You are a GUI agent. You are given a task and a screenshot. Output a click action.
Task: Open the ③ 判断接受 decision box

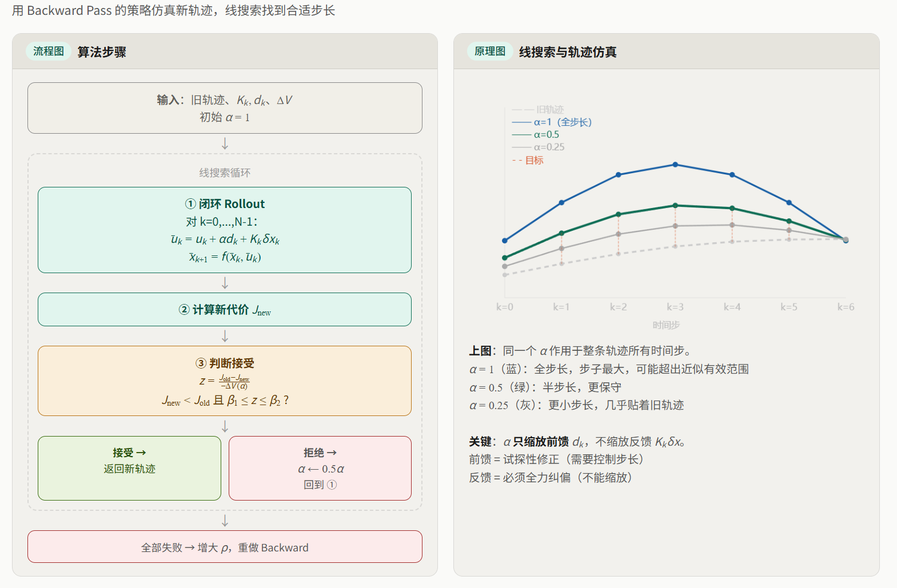tap(225, 381)
